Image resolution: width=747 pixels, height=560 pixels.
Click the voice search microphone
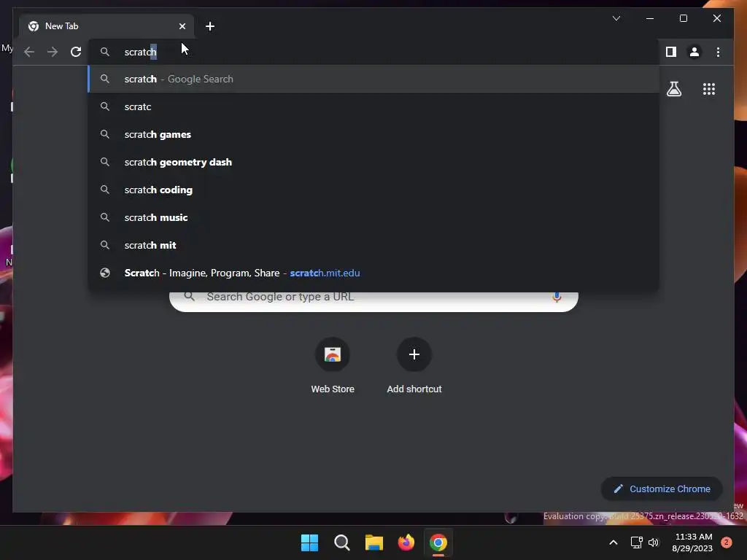[557, 297]
